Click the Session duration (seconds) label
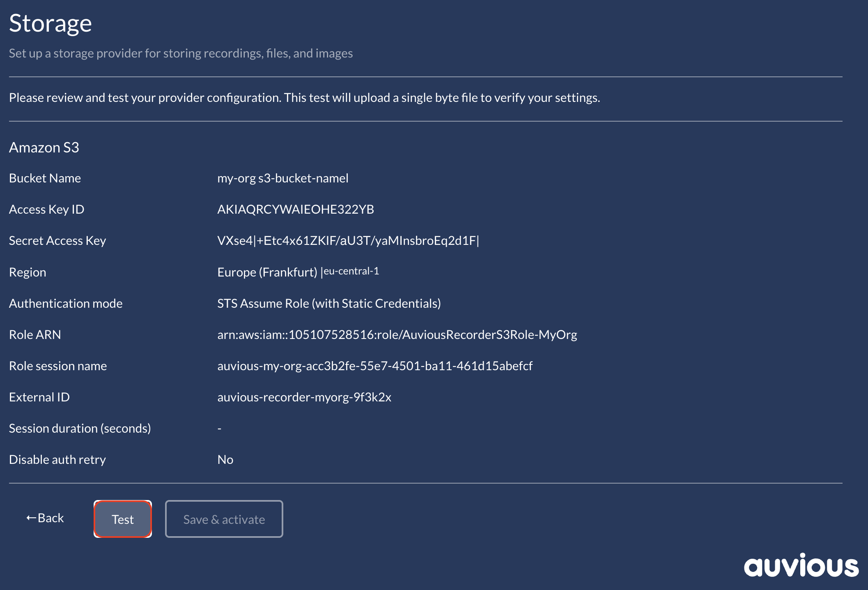868x590 pixels. pos(80,429)
